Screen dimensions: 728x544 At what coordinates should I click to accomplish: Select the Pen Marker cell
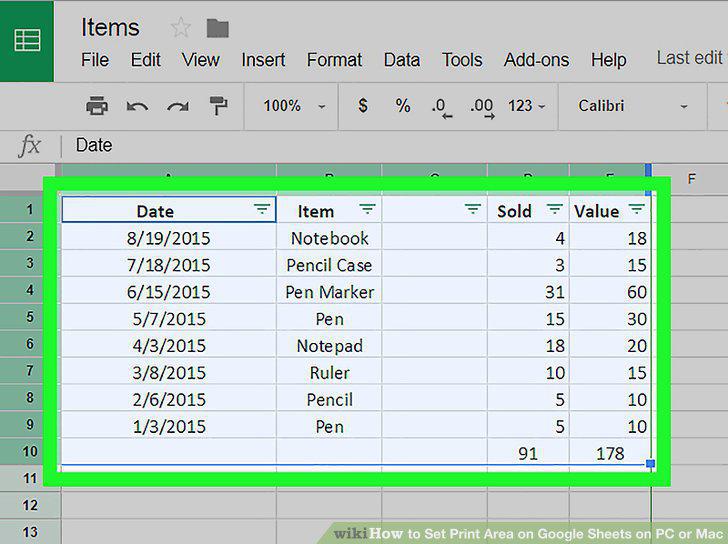(329, 292)
